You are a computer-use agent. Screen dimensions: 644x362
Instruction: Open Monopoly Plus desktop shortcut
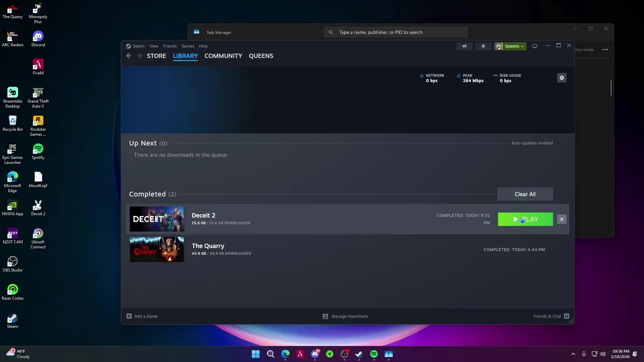click(38, 14)
